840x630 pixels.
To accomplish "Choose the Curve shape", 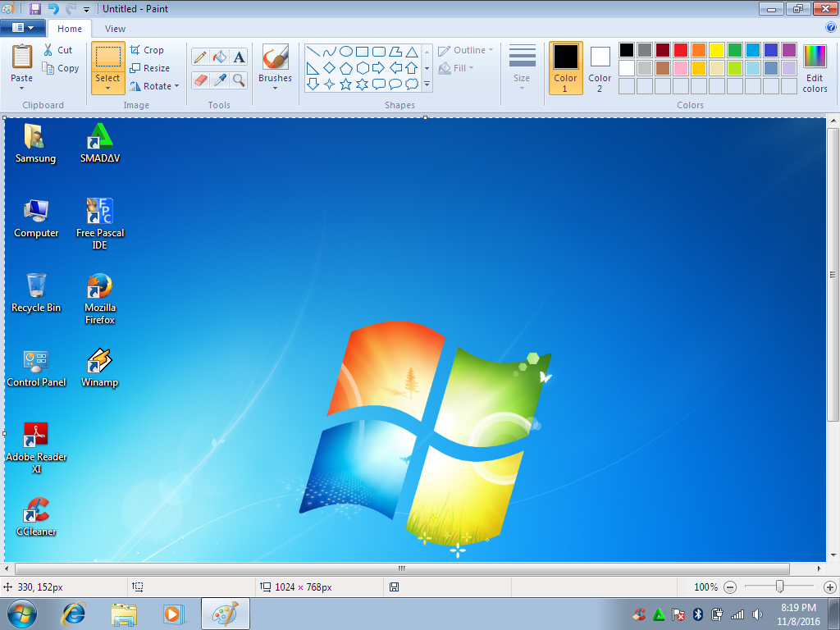I will pos(330,52).
